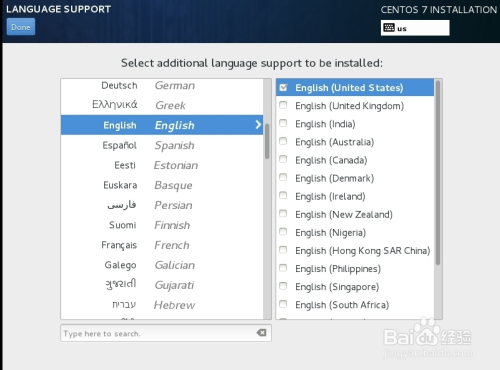Select Suomi Finnish language row
The width and height of the screenshot is (500, 370).
pos(162,225)
